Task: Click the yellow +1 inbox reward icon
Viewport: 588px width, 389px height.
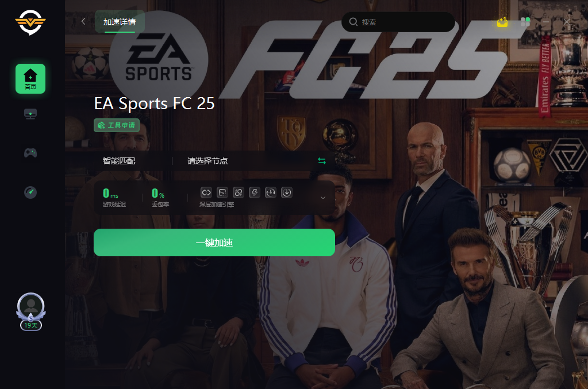Action: click(x=502, y=22)
